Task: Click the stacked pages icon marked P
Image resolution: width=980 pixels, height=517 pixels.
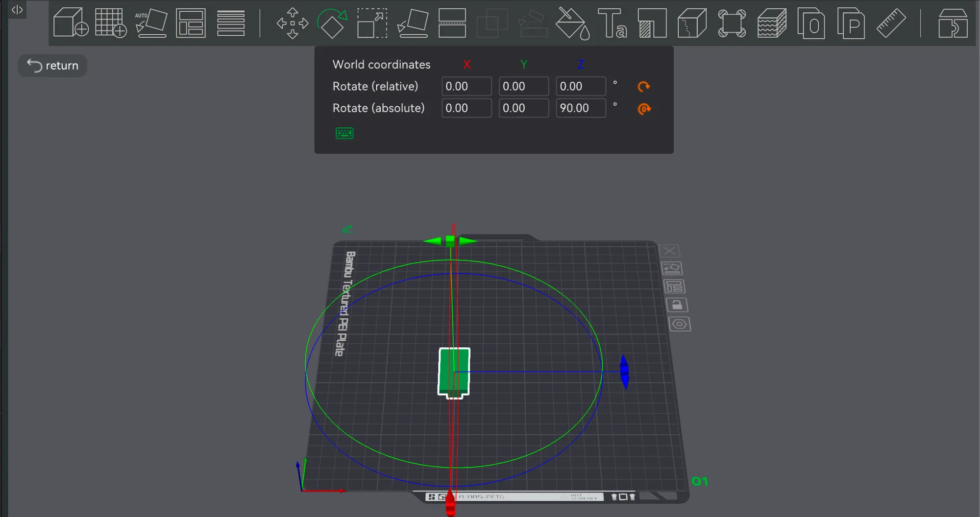Action: tap(851, 23)
